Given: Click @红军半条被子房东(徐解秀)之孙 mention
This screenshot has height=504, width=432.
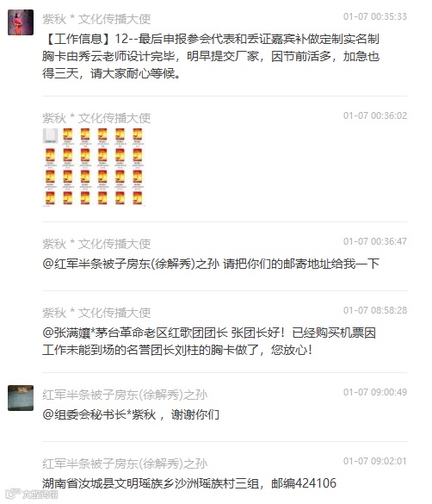Looking at the screenshot, I should click(x=131, y=264).
